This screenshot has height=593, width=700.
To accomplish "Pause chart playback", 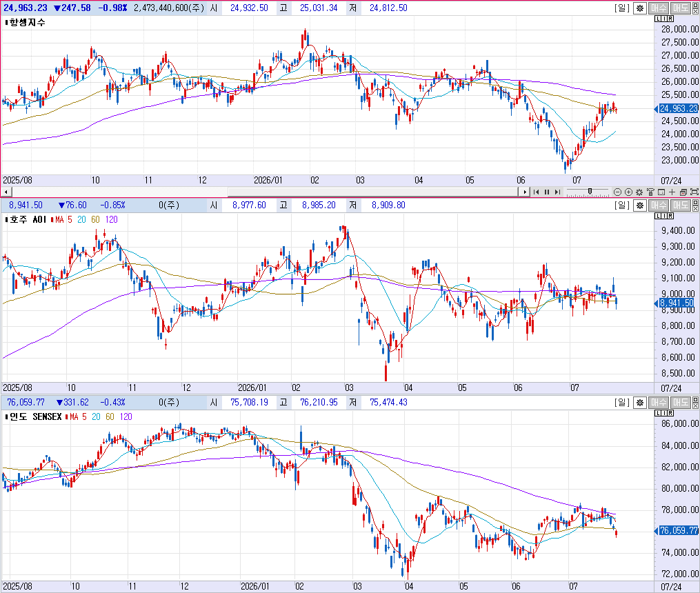I will tap(547, 192).
